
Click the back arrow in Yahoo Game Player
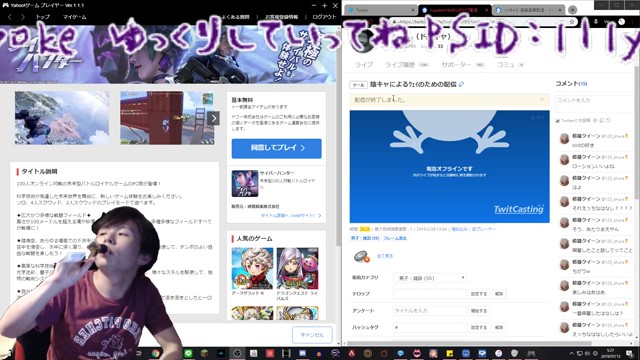[10, 17]
